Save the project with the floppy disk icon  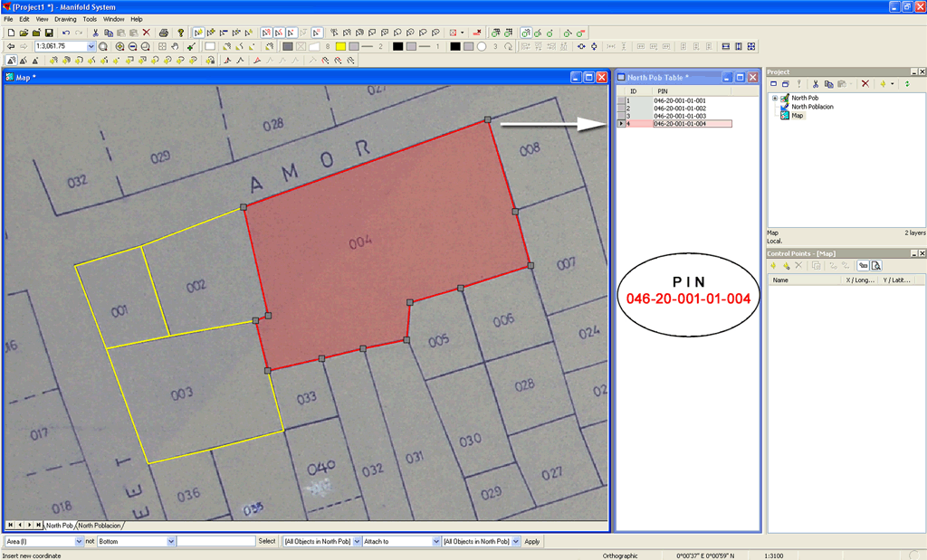pos(49,33)
